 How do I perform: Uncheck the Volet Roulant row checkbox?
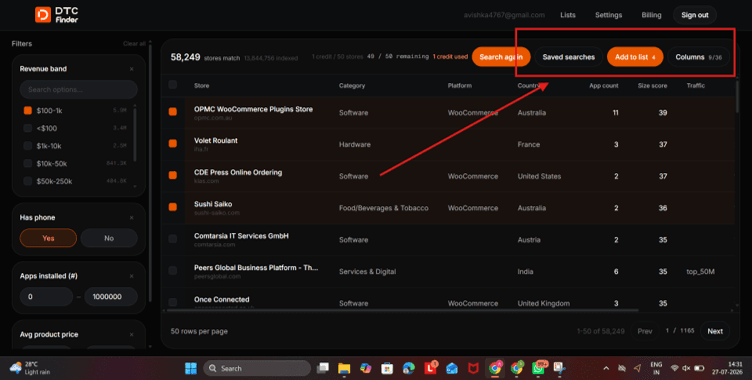(173, 143)
